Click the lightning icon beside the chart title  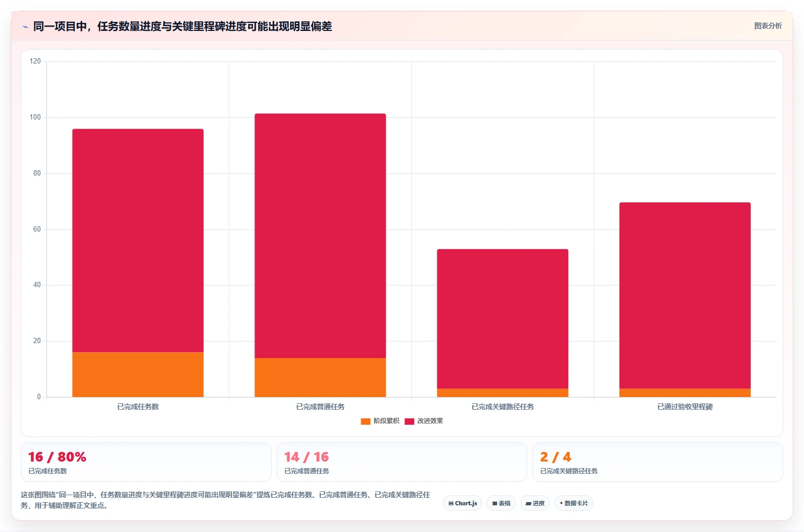tap(25, 27)
